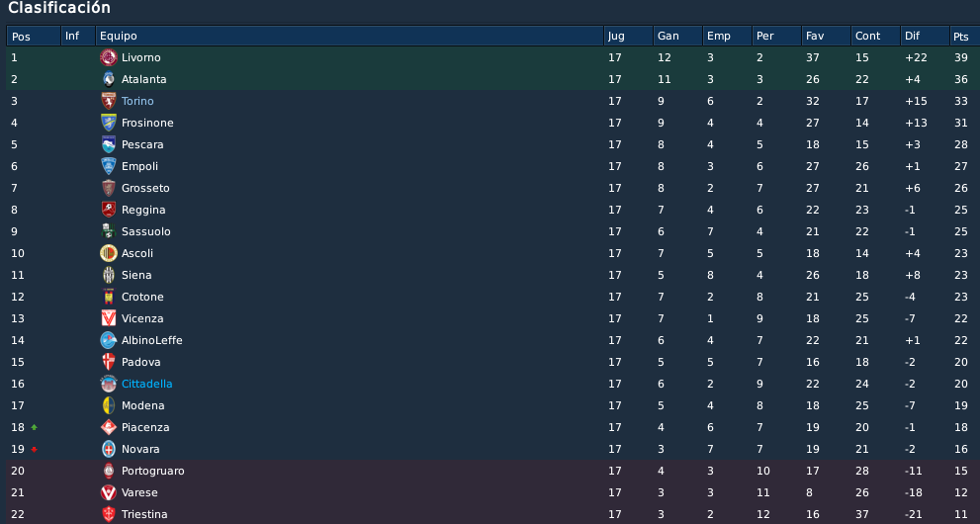Screen dimensions: 980x524
Task: Select the Portogruaro table row
Action: (x=490, y=471)
